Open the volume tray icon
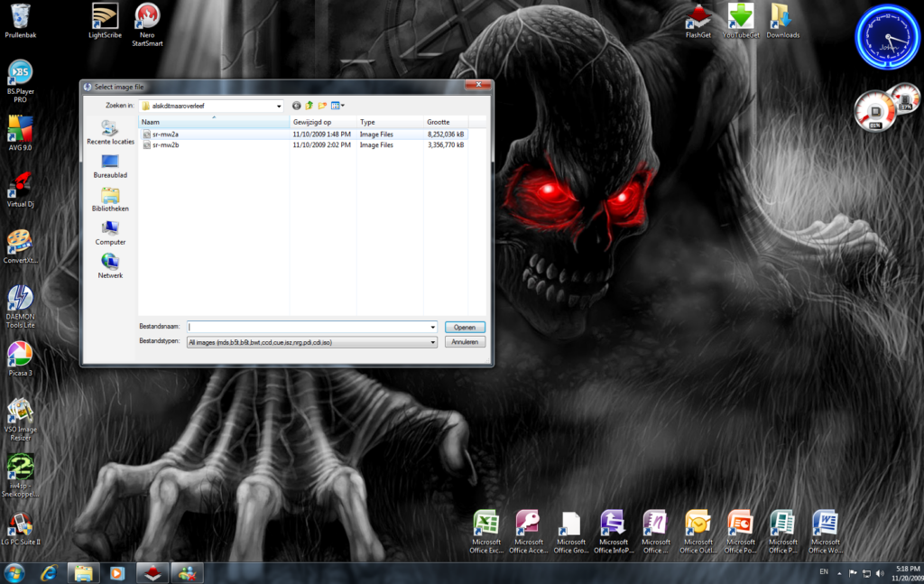Viewport: 924px width, 584px height. coord(880,573)
